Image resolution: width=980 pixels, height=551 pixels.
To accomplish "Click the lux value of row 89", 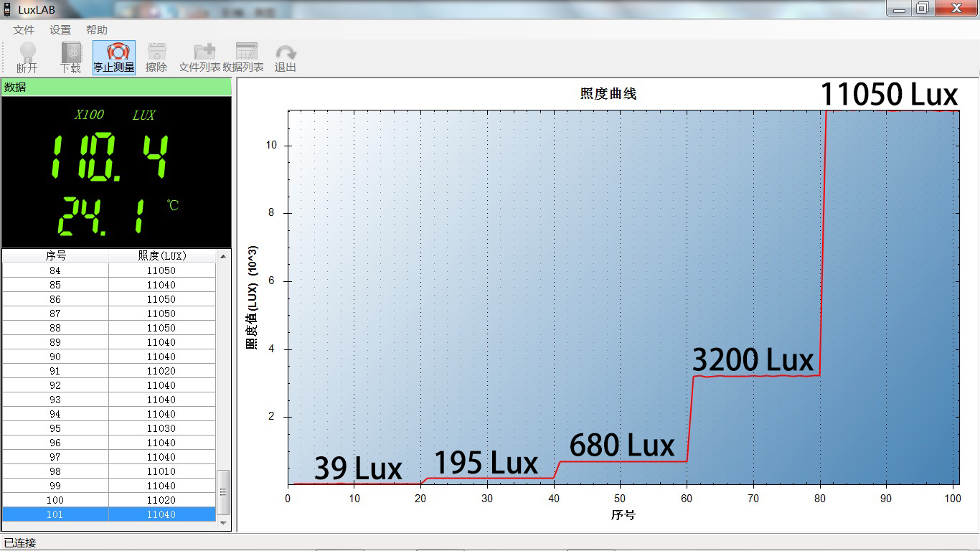I will pos(161,342).
